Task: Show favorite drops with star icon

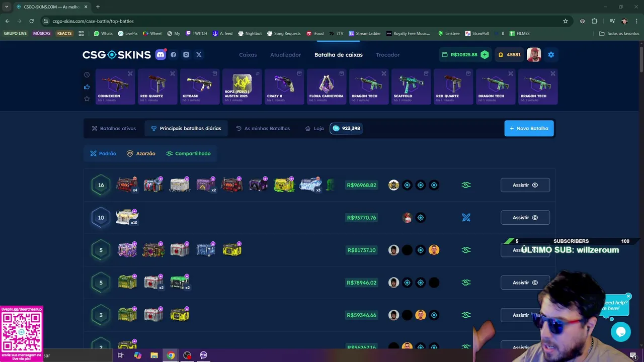Action: click(87, 99)
